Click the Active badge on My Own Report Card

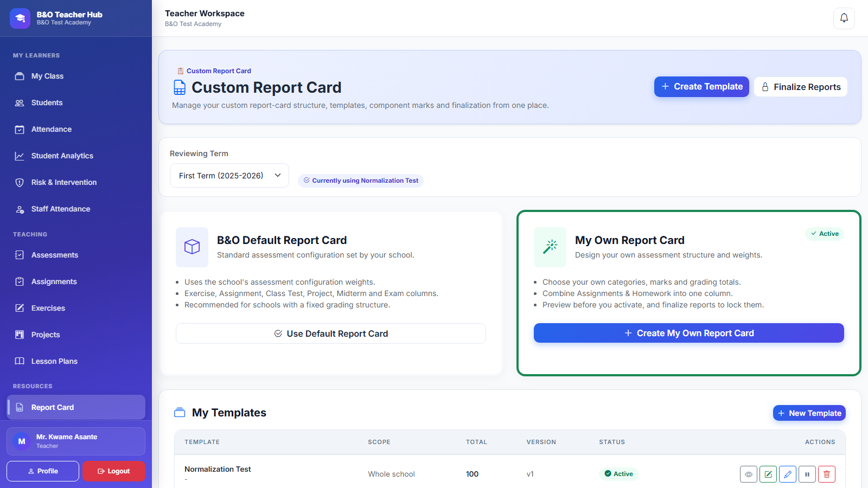(825, 234)
